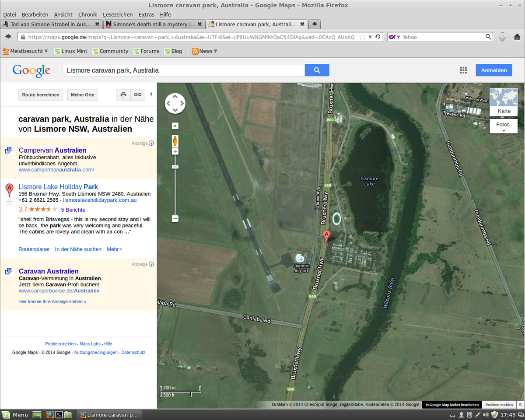Click the Firefox home icon
This screenshot has width=525, height=420.
518,37
